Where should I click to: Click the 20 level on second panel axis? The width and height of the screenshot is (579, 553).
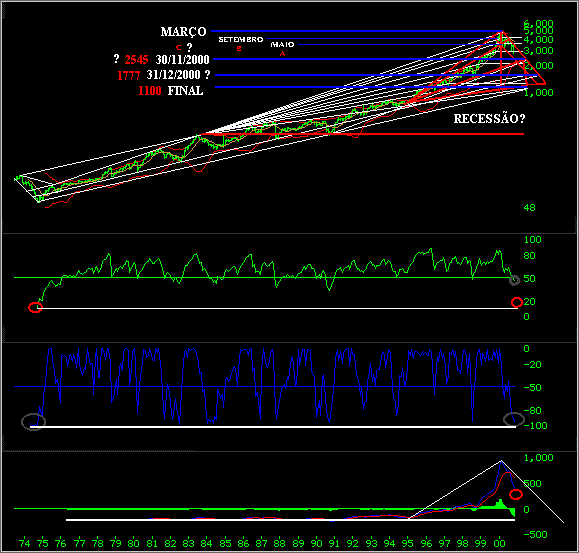click(x=529, y=302)
